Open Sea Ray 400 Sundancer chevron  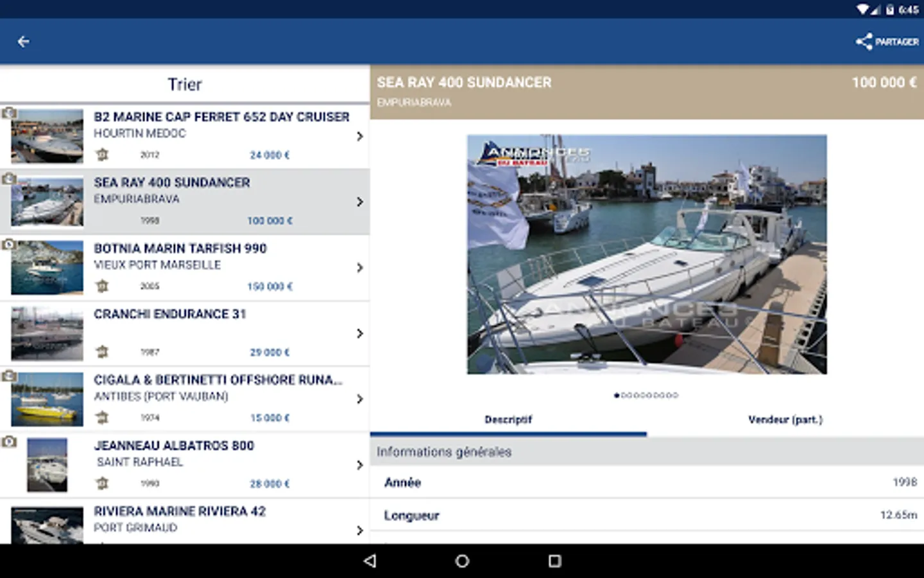tap(359, 202)
